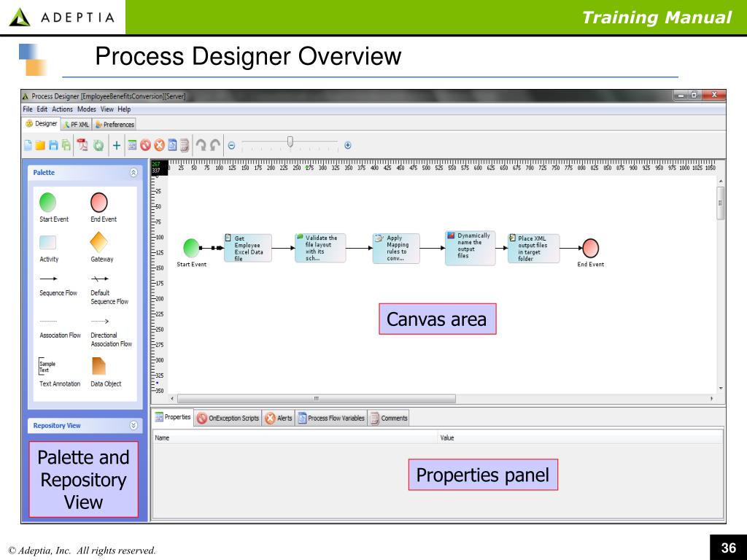Click the second gray curved-arrow icon
Image resolution: width=747 pixels, height=560 pixels.
click(x=215, y=145)
